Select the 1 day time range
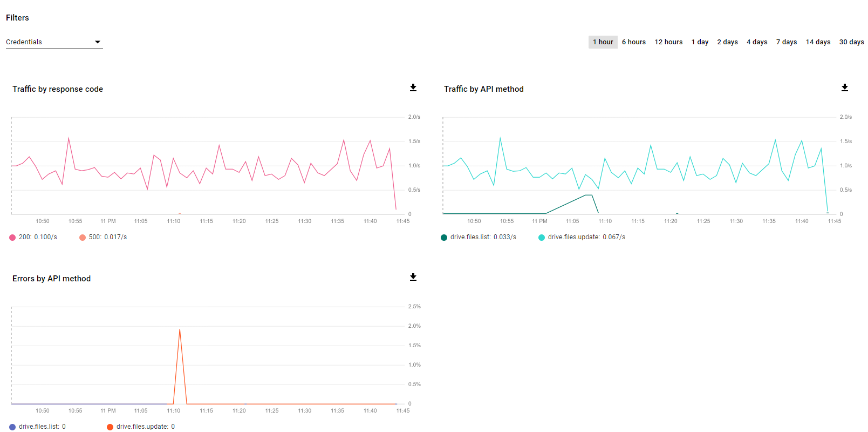Screen dimensions: 868x432 [700, 42]
